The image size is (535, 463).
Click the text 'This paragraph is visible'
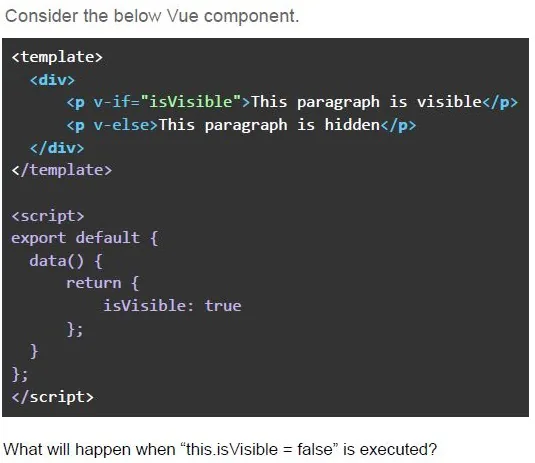[x=366, y=103]
